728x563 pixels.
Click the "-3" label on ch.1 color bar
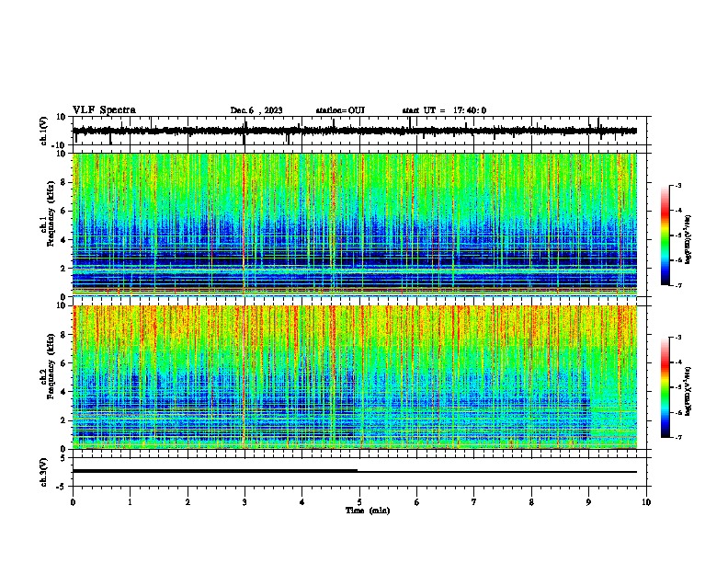pyautogui.click(x=677, y=185)
